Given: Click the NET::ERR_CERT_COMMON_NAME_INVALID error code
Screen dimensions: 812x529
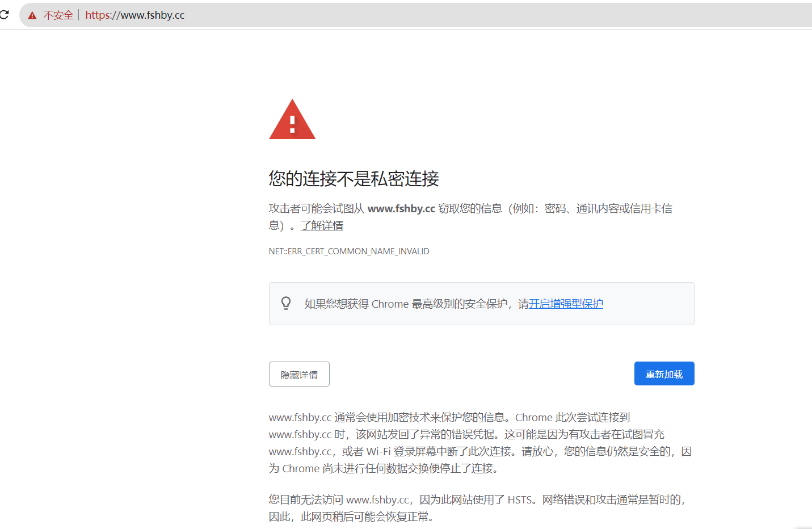Looking at the screenshot, I should pos(349,251).
